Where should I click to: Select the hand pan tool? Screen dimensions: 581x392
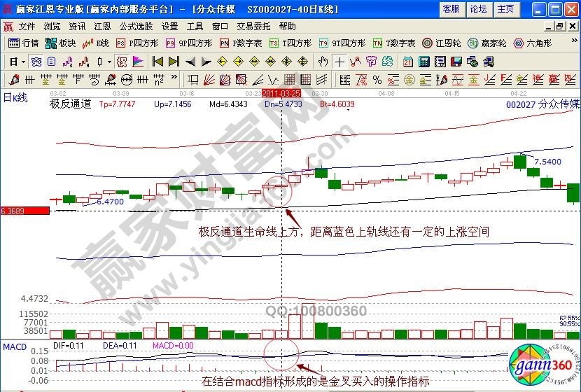[x=323, y=62]
